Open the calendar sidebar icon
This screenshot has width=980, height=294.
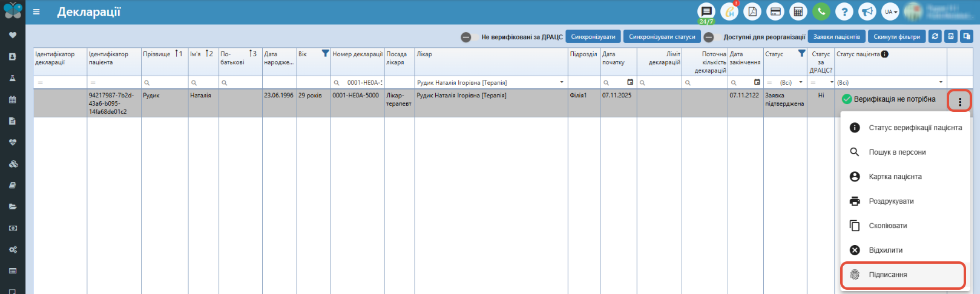pyautogui.click(x=13, y=100)
